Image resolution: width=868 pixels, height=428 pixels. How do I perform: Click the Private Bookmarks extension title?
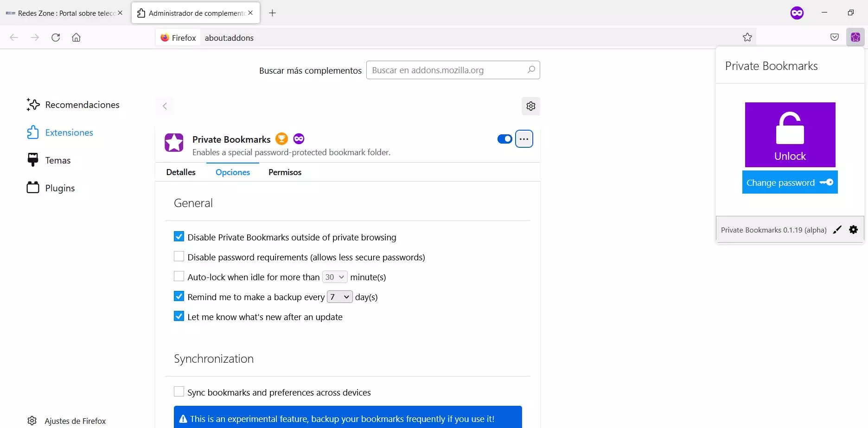pyautogui.click(x=231, y=139)
